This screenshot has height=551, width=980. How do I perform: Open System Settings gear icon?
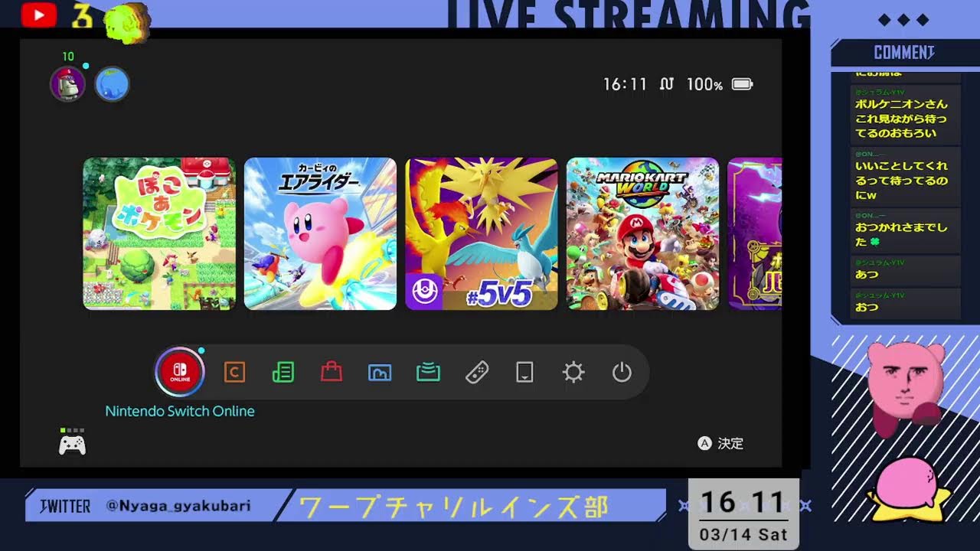click(573, 373)
